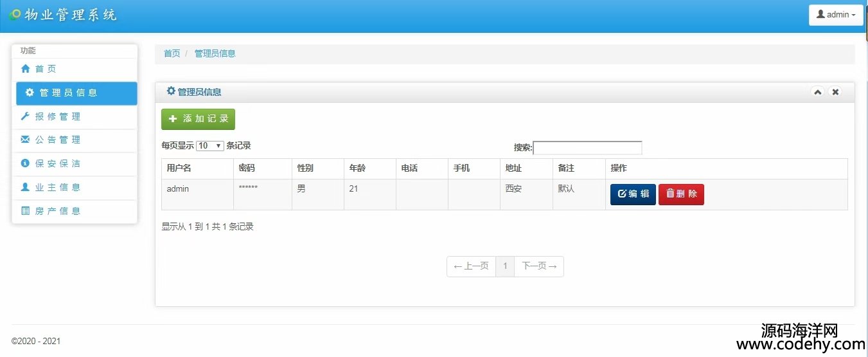Click the gear icon in 管理员信息 sidebar item

30,93
